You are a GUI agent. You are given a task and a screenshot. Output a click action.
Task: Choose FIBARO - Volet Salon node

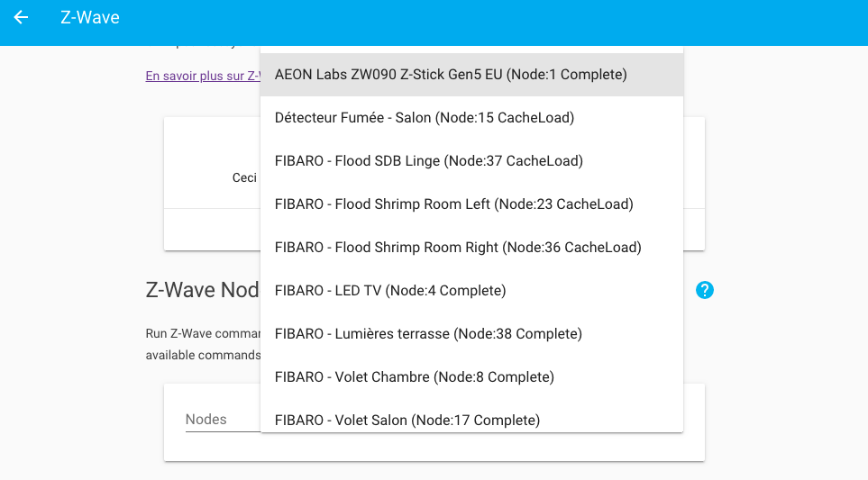(407, 420)
